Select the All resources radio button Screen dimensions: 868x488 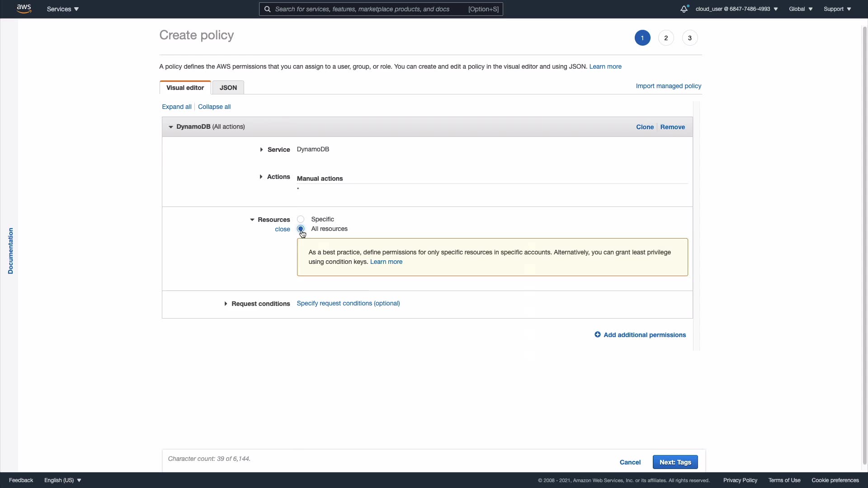301,229
